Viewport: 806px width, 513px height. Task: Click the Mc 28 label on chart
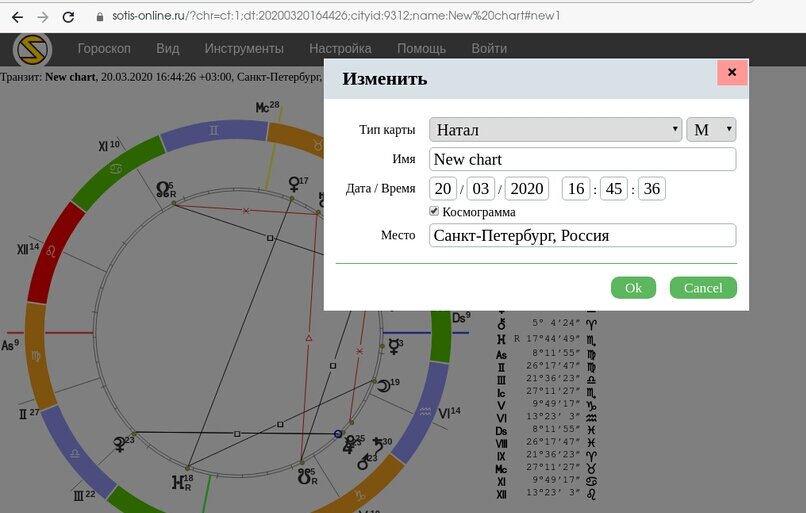267,107
